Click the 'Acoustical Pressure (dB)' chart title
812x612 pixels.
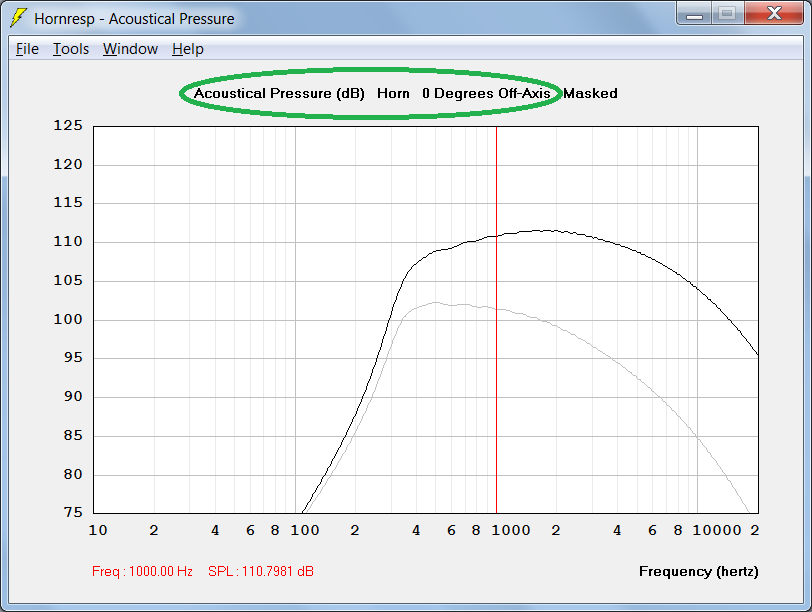279,93
